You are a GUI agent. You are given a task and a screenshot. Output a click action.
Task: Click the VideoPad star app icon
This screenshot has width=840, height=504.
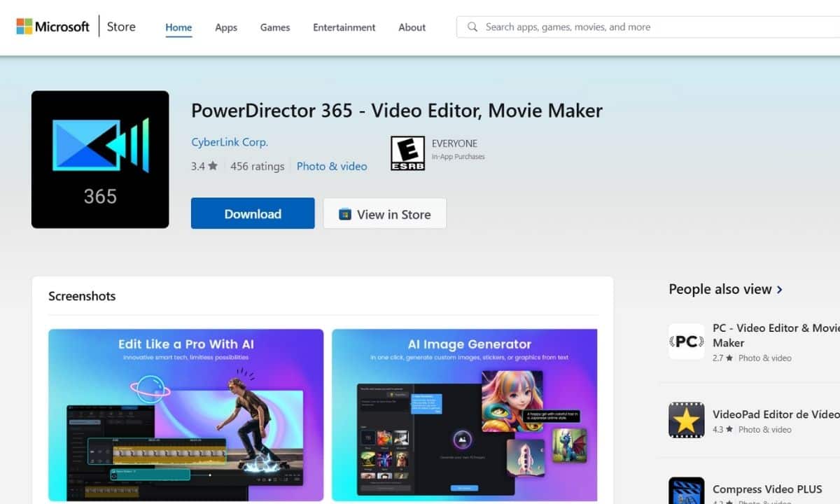pyautogui.click(x=687, y=420)
